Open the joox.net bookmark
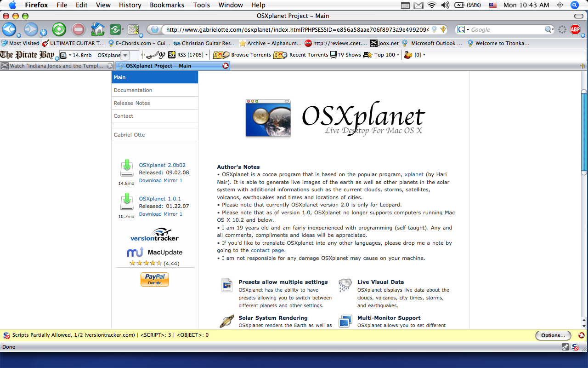 (x=384, y=43)
